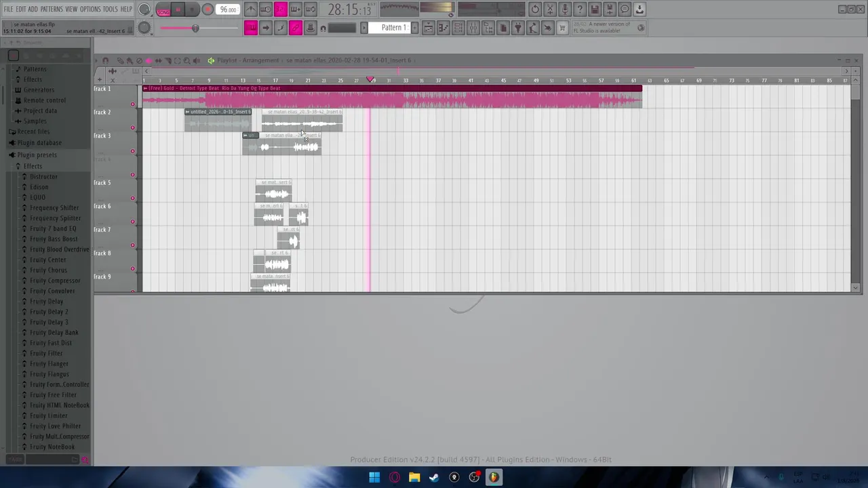
Task: Open the TOOLS menu
Action: [110, 9]
